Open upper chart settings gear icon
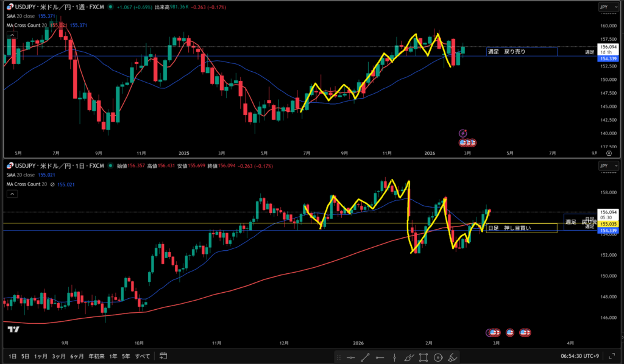 click(x=609, y=154)
